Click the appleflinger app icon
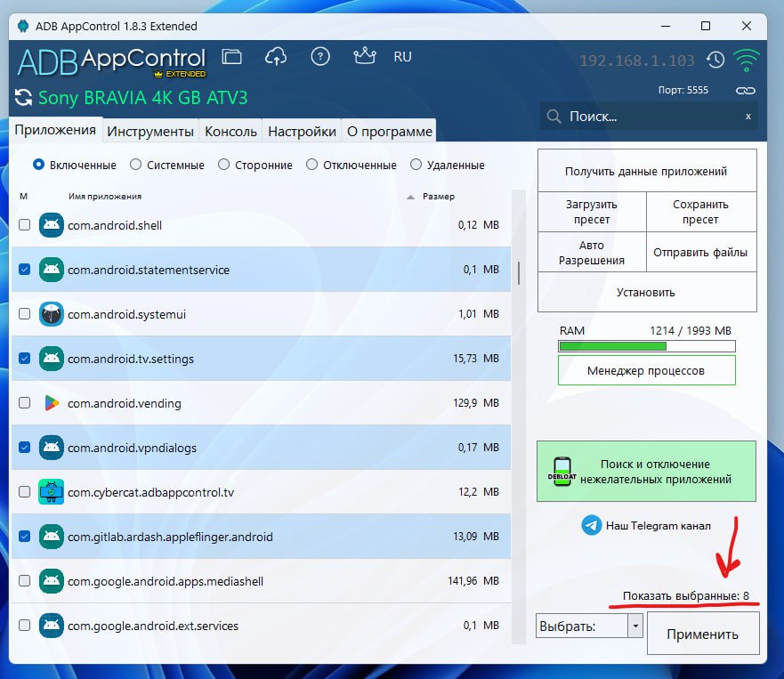Image resolution: width=784 pixels, height=679 pixels. click(51, 537)
